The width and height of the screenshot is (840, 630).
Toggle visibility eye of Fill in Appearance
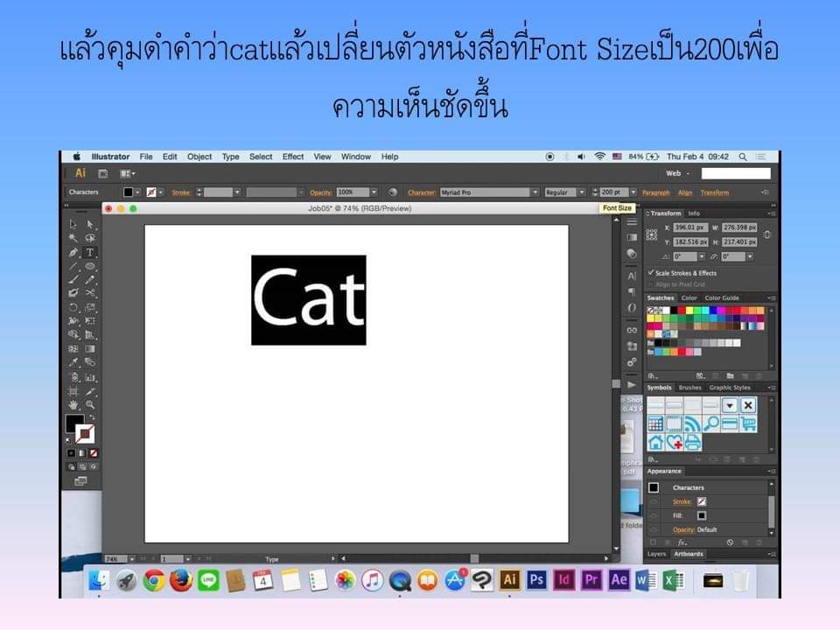654,515
